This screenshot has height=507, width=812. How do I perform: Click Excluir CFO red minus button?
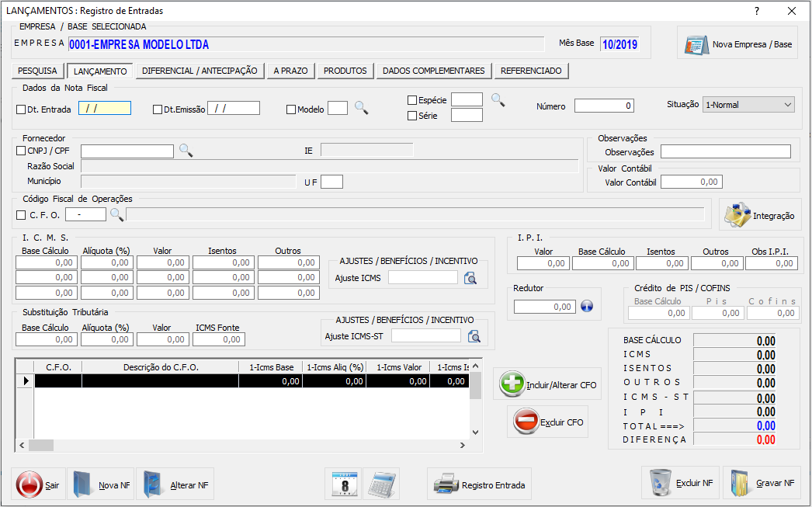point(547,422)
